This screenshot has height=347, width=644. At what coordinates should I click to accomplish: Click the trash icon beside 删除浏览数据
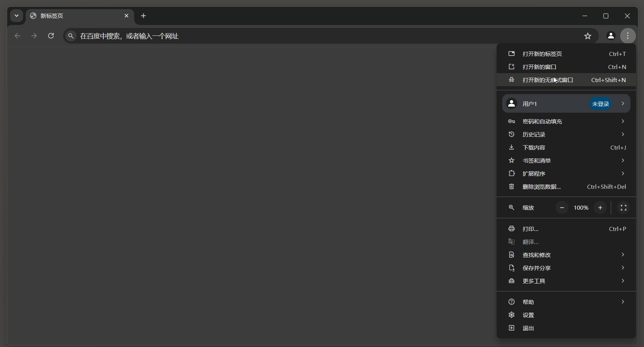pyautogui.click(x=512, y=187)
